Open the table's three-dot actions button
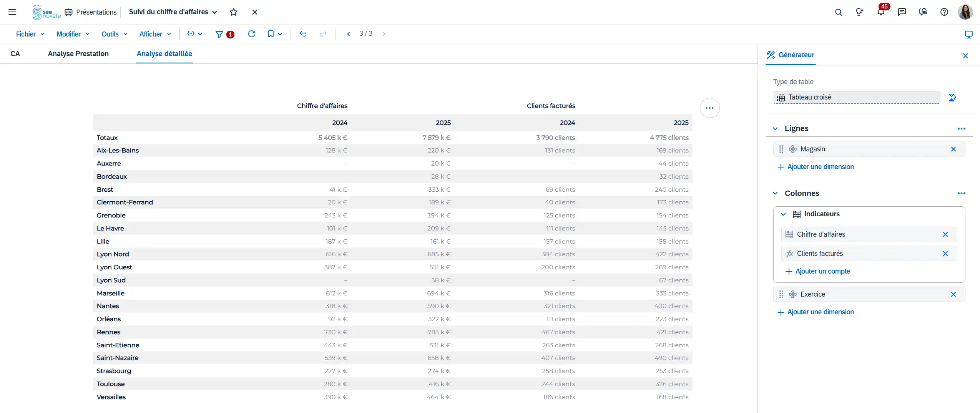Image resolution: width=980 pixels, height=413 pixels. click(x=709, y=108)
